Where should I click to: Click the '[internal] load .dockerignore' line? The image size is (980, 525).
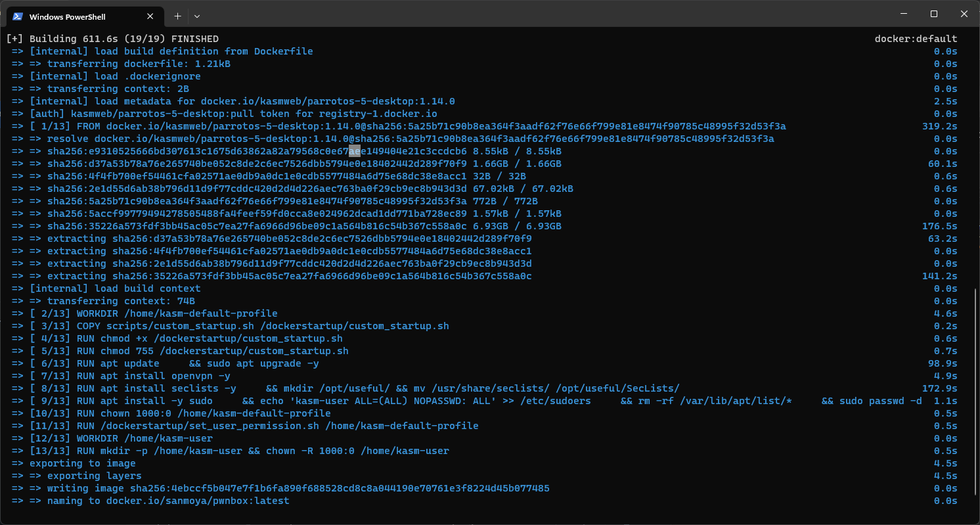106,76
